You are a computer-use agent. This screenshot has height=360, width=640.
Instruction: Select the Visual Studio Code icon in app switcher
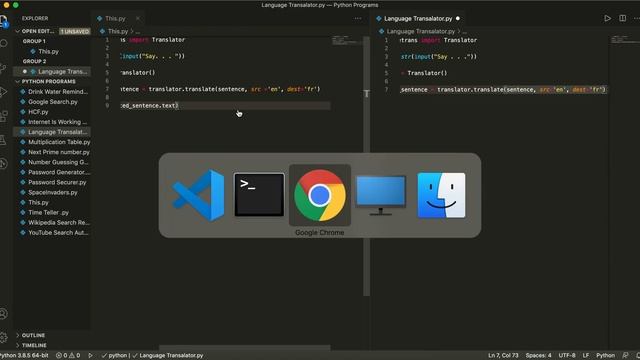click(x=198, y=195)
